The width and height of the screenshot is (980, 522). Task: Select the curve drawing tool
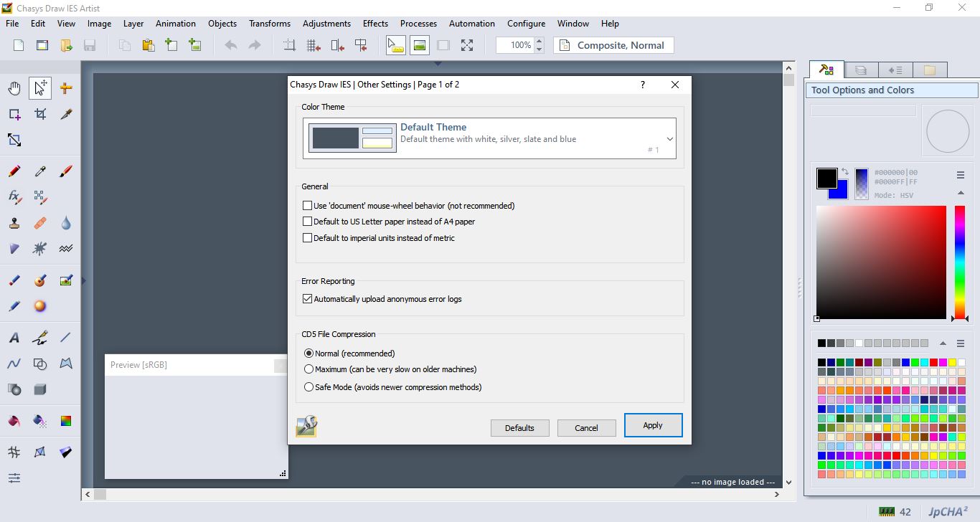(x=14, y=364)
